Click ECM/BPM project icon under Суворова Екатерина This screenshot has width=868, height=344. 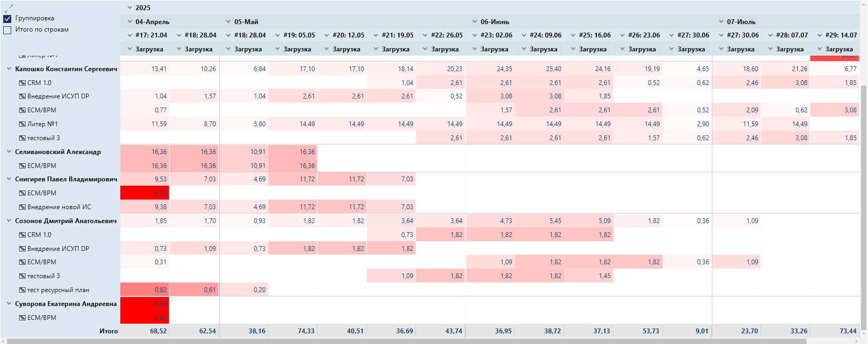click(x=22, y=318)
